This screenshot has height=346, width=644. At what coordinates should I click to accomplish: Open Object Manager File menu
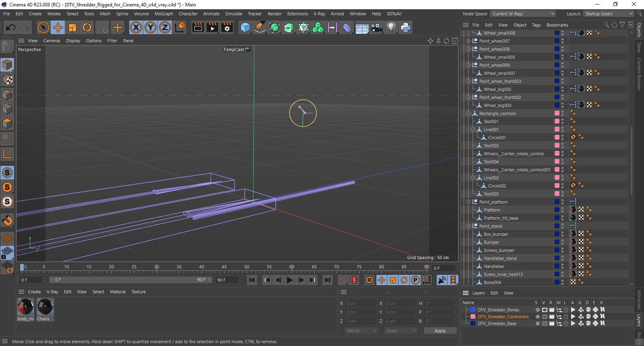[x=476, y=25]
